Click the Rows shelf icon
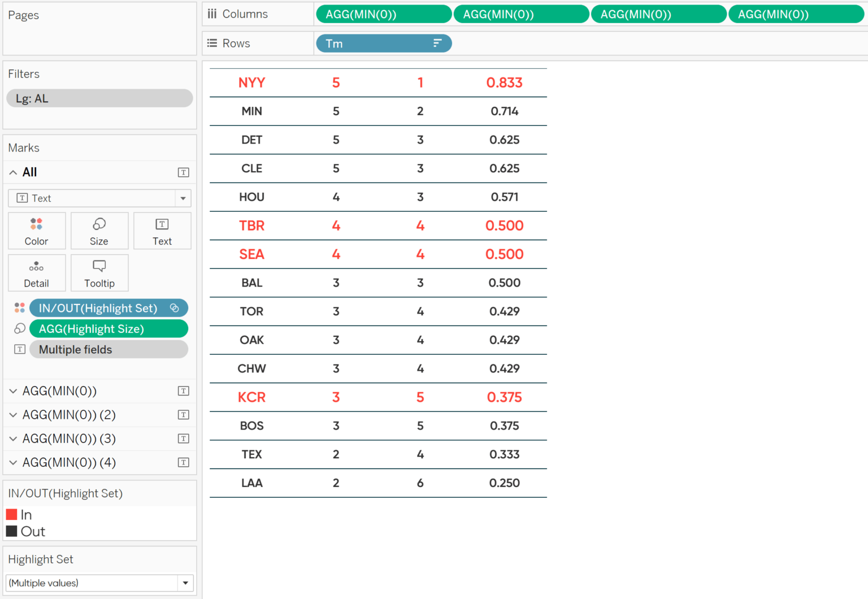868x599 pixels. tap(212, 43)
